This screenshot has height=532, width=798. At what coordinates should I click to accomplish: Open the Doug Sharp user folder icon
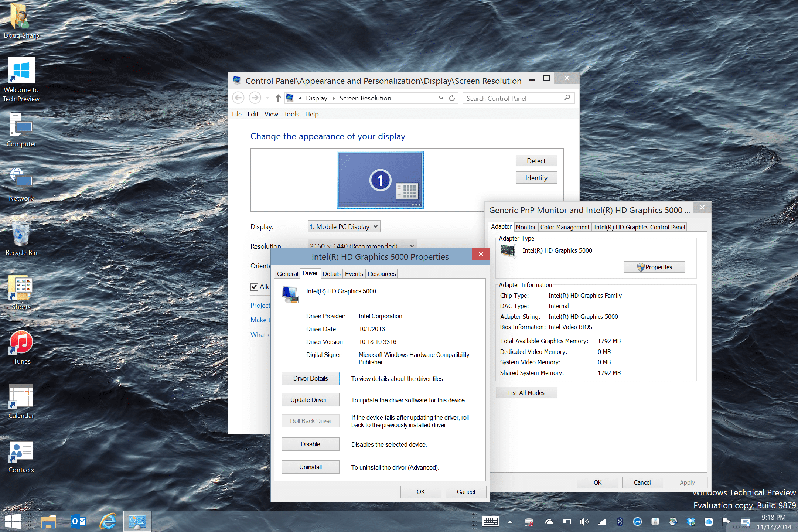click(x=21, y=20)
